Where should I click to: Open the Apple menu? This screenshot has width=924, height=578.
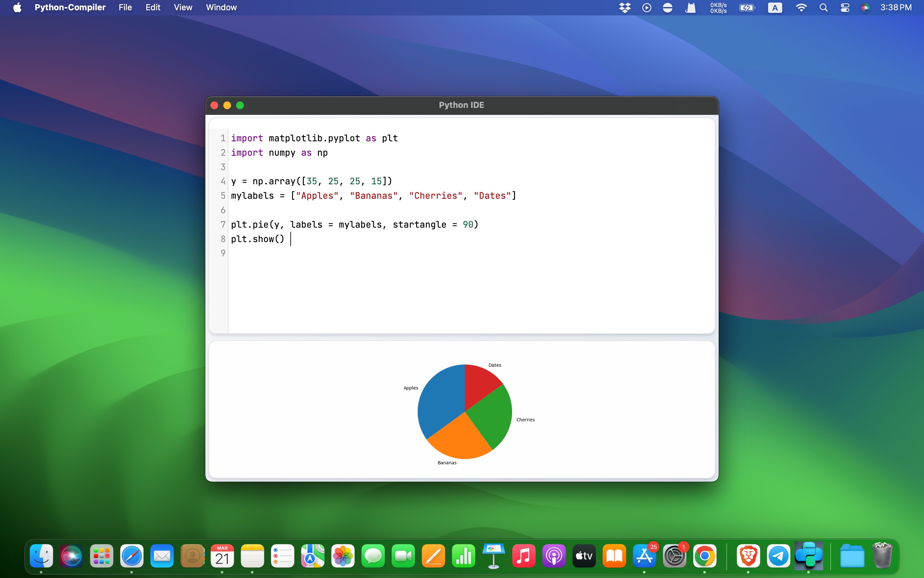click(x=17, y=8)
